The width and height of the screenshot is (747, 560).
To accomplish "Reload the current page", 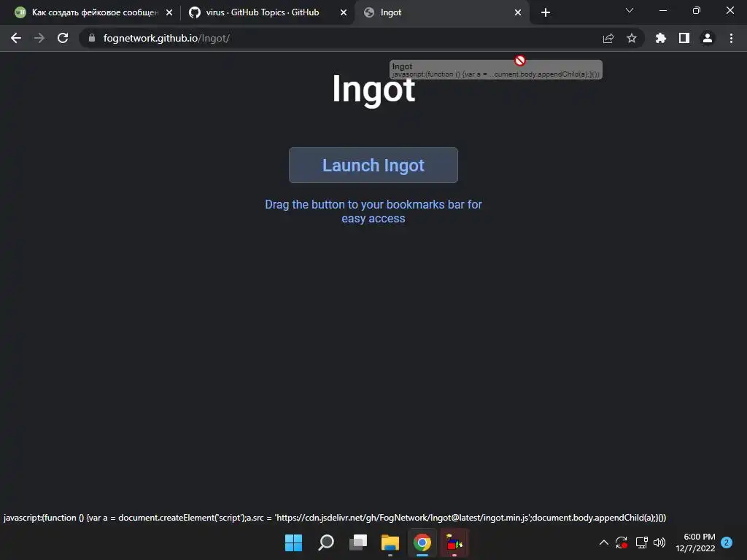I will click(x=63, y=38).
